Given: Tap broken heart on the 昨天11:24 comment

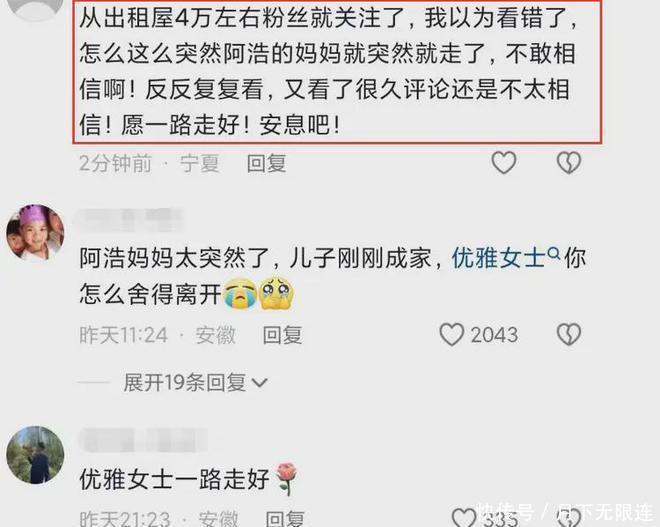Looking at the screenshot, I should tap(569, 335).
